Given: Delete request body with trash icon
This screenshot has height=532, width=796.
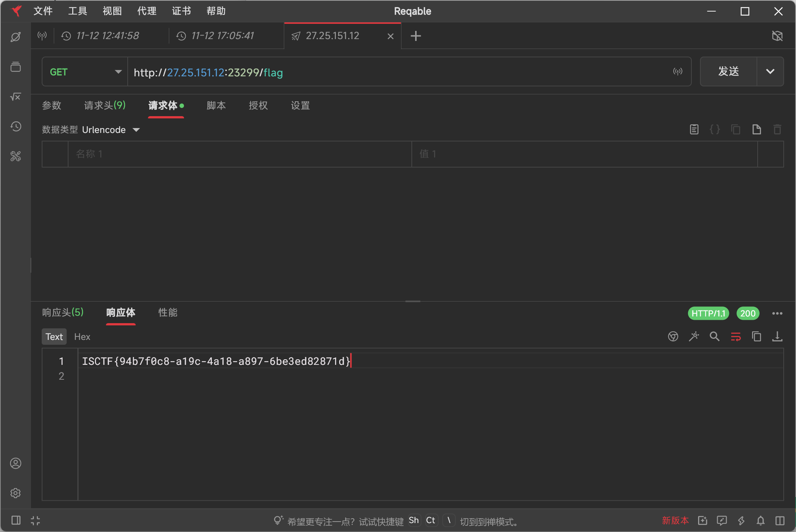Looking at the screenshot, I should coord(777,130).
